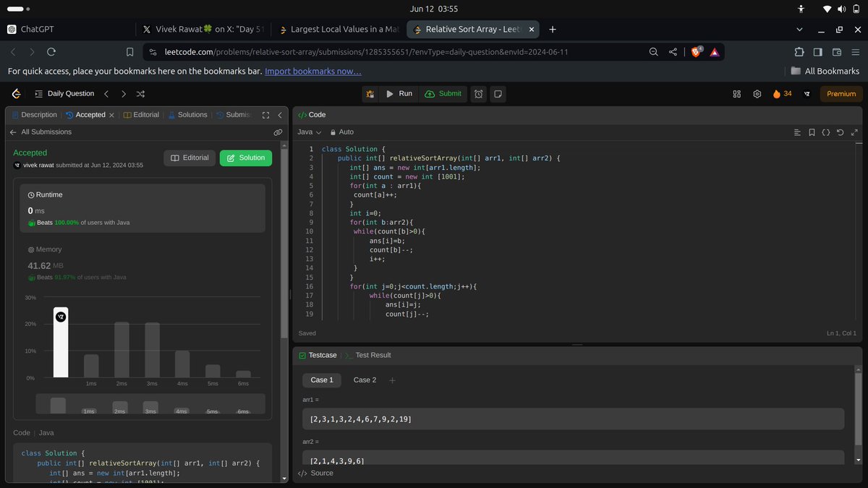Click Import bookmarks now link
The height and width of the screenshot is (488, 868).
pyautogui.click(x=313, y=71)
